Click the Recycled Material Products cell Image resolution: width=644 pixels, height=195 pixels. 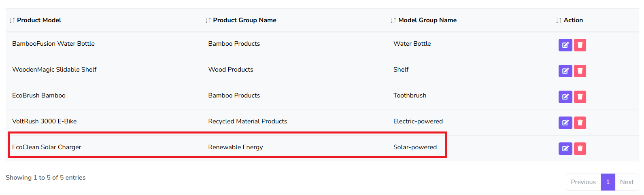tap(247, 121)
